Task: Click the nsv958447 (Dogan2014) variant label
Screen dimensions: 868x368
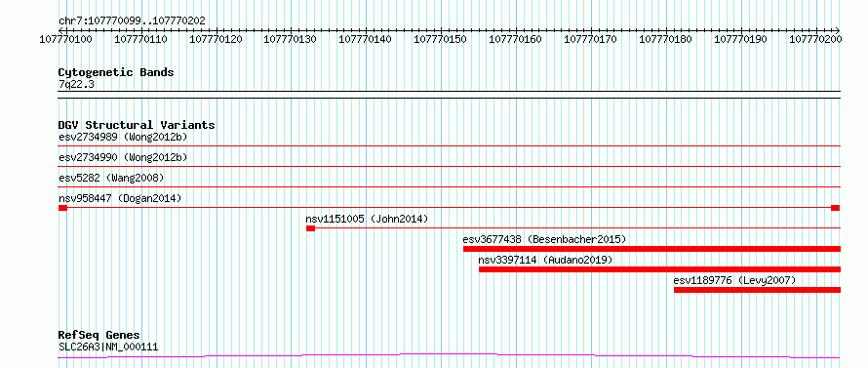Action: coord(120,198)
